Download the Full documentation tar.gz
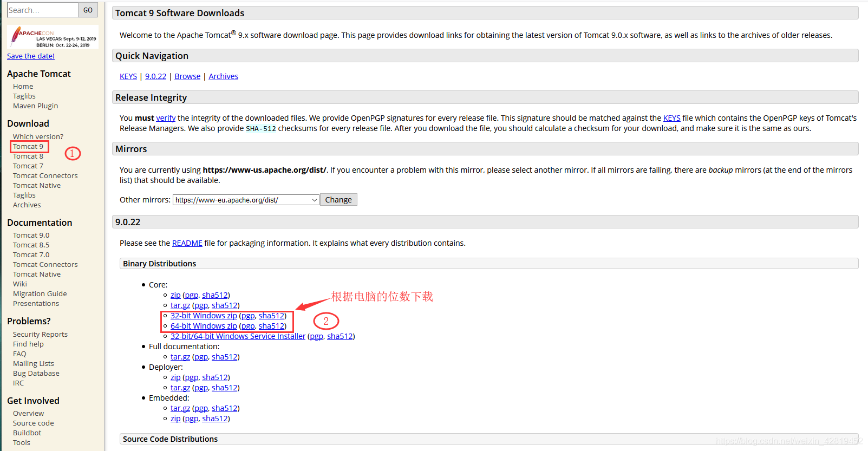Image resolution: width=868 pixels, height=451 pixels. click(x=180, y=357)
